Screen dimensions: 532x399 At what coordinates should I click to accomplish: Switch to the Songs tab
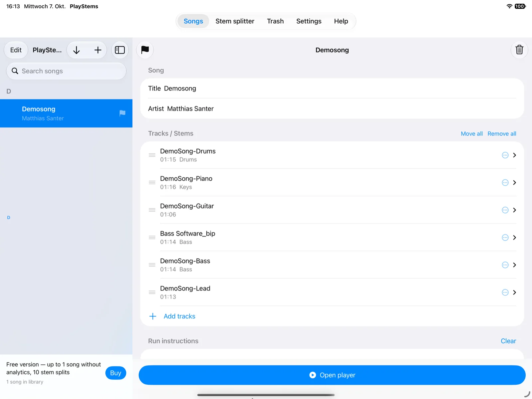[193, 21]
